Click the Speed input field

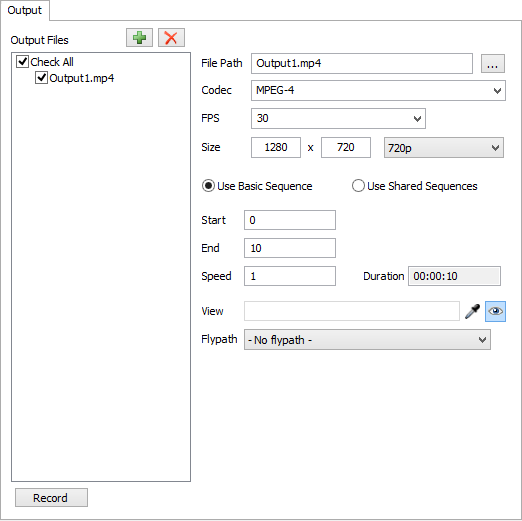(290, 276)
